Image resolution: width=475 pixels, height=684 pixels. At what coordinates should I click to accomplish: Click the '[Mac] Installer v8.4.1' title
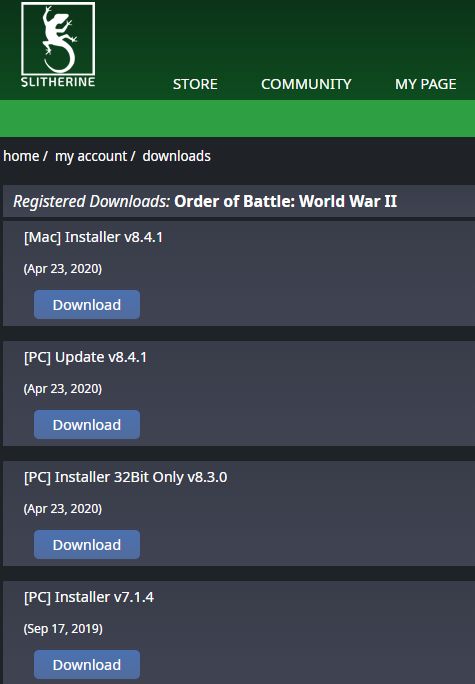(x=93, y=237)
